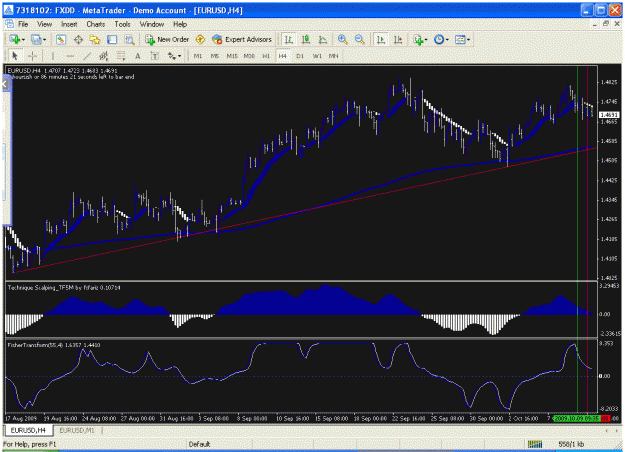Open the Window menu
Screen dimensions: 625x452
coord(152,24)
